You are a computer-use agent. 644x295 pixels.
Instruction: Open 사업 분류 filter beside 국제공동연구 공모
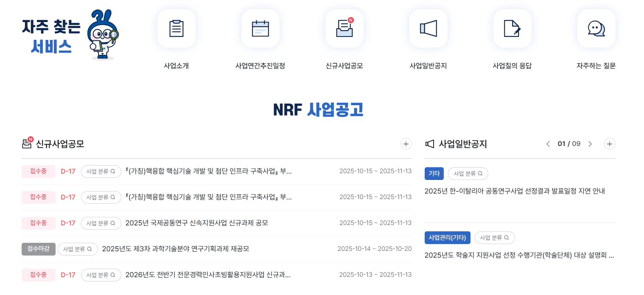tap(101, 223)
